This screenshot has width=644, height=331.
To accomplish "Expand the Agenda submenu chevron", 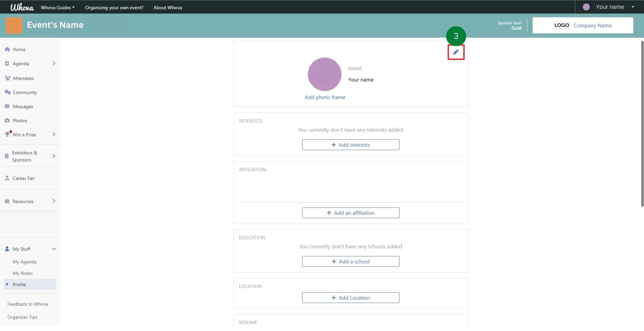I will (54, 63).
